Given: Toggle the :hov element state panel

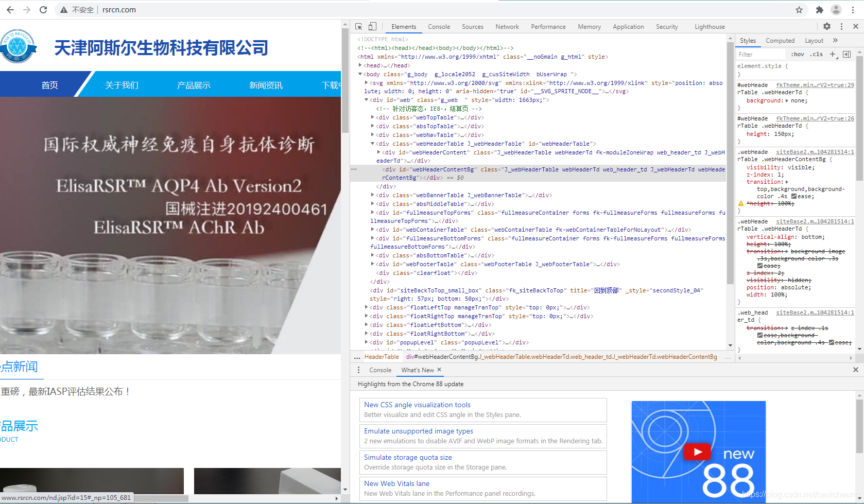Looking at the screenshot, I should [x=798, y=54].
